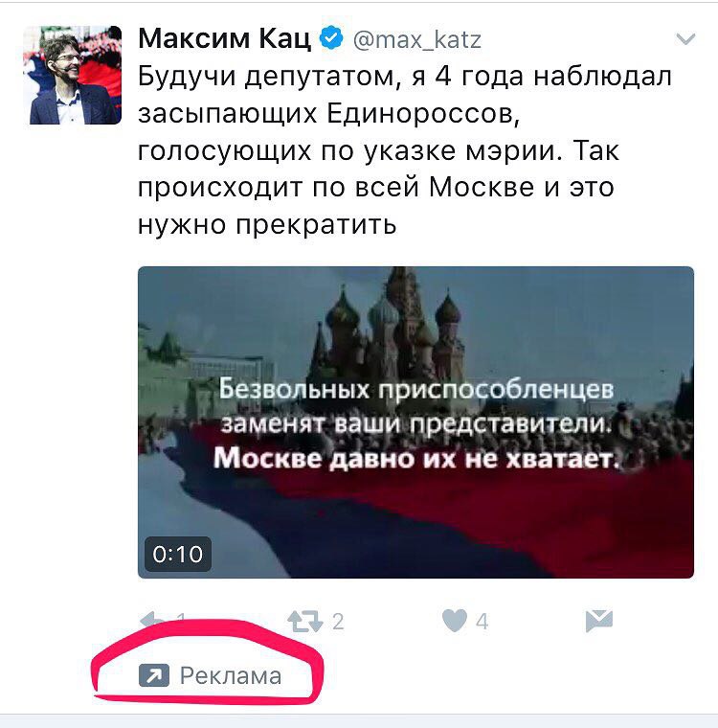
Task: Open the tweet text about Единороссов
Action: pos(405,150)
